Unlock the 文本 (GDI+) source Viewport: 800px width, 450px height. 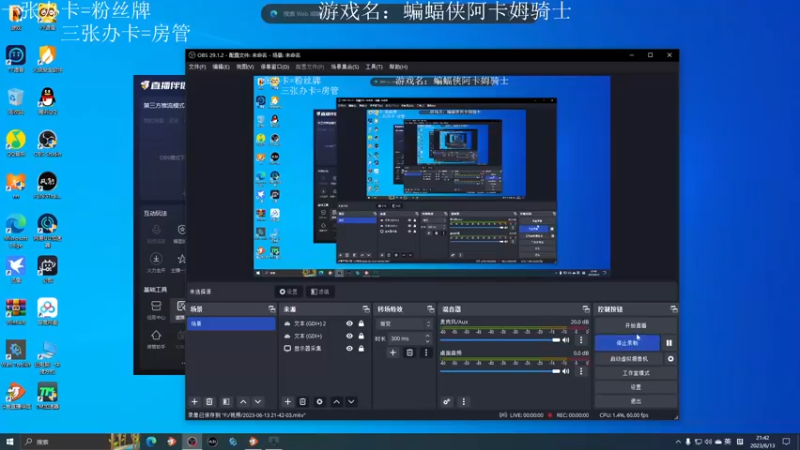tap(361, 336)
